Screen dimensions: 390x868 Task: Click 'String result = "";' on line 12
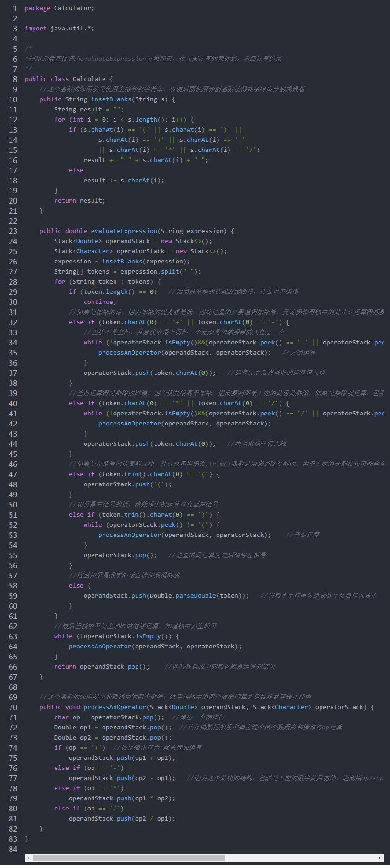(x=89, y=109)
